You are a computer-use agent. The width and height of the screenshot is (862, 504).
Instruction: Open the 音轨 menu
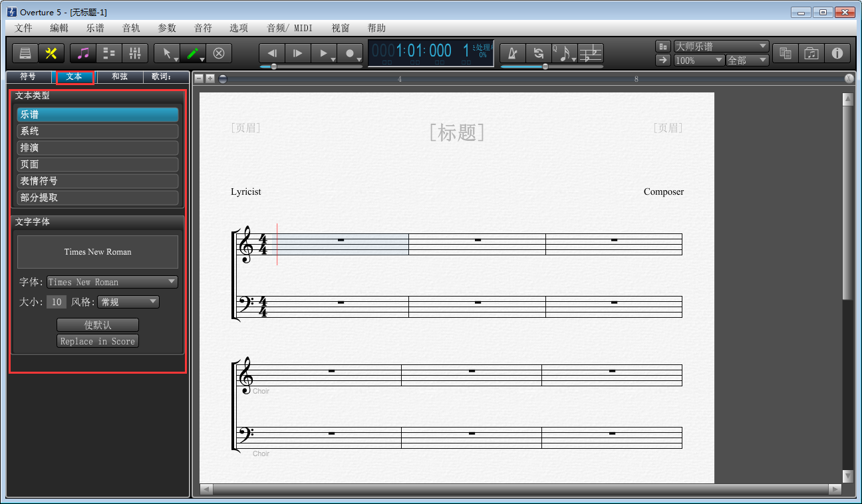point(131,28)
